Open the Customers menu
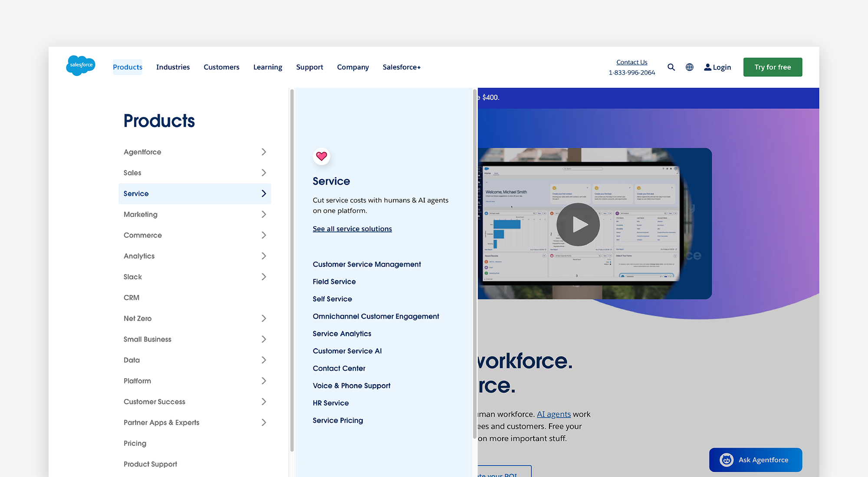Viewport: 868px width, 477px height. click(x=221, y=67)
